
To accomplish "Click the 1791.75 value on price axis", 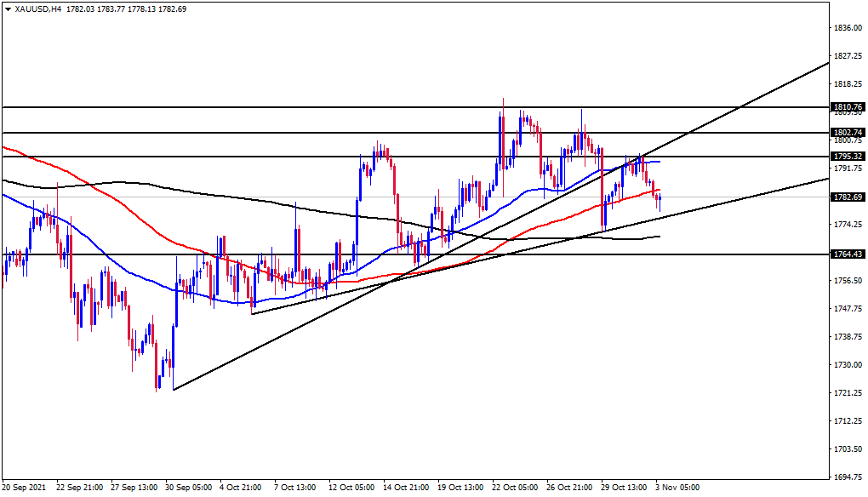I will point(848,169).
